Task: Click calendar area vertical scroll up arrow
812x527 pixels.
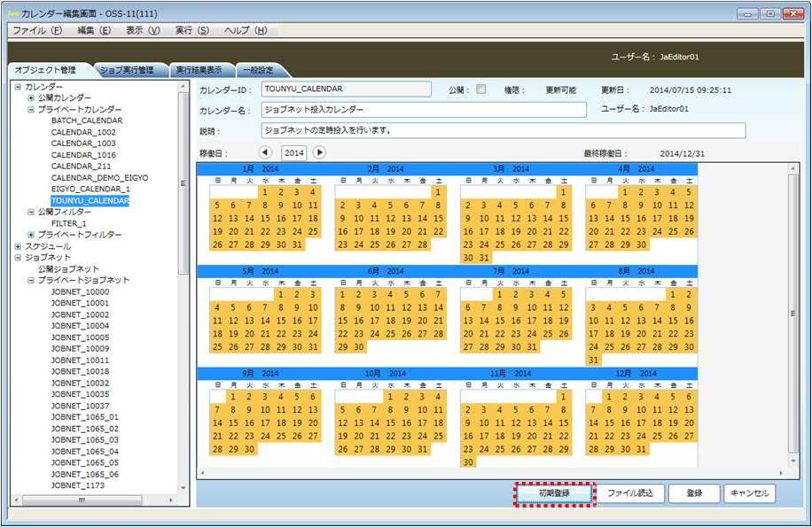Action: tap(793, 169)
